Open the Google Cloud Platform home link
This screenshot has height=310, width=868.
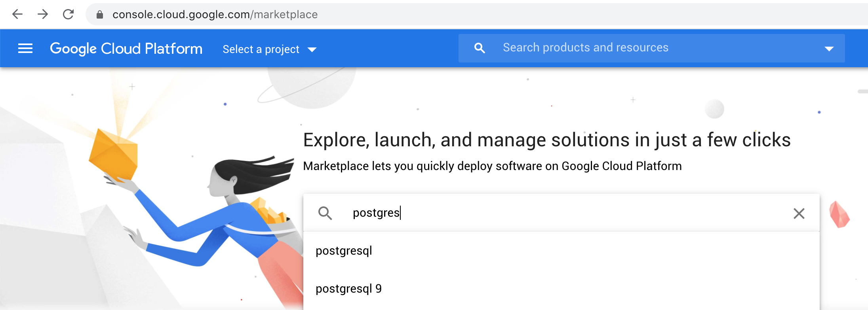coord(126,49)
